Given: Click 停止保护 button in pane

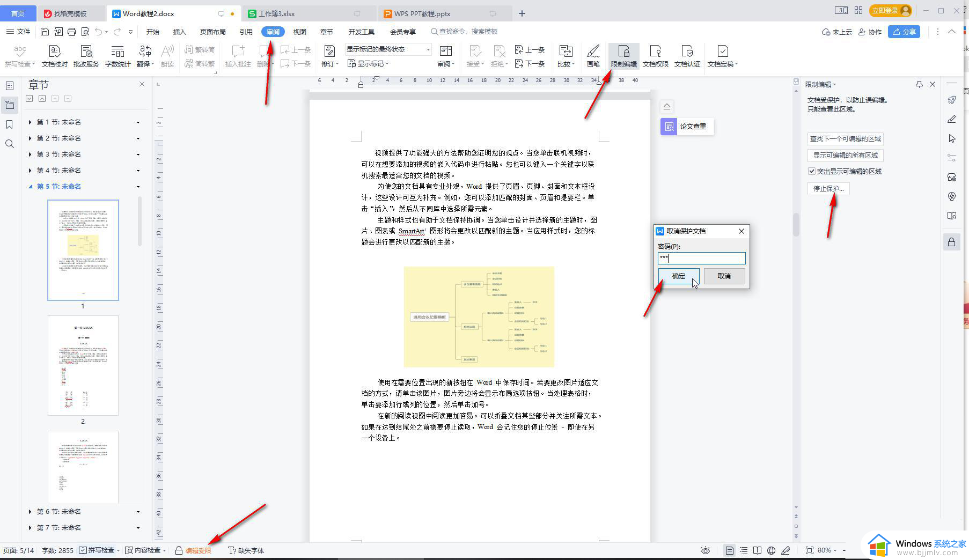Looking at the screenshot, I should (x=828, y=189).
